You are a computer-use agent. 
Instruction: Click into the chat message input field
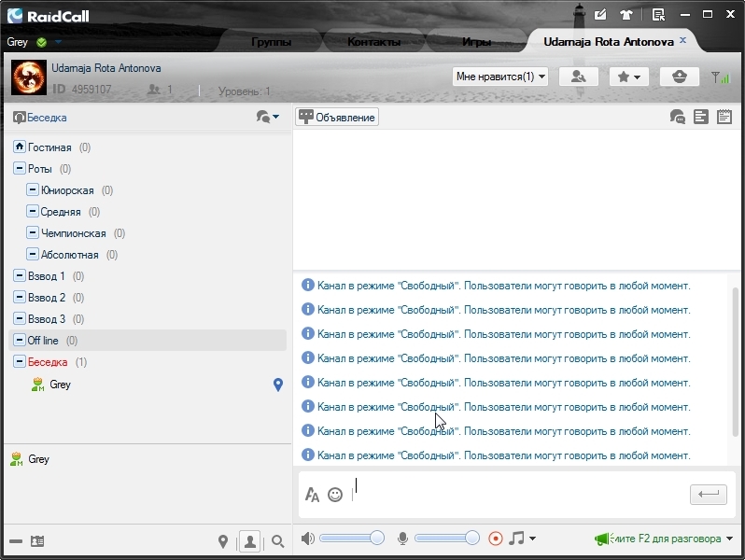pos(518,494)
